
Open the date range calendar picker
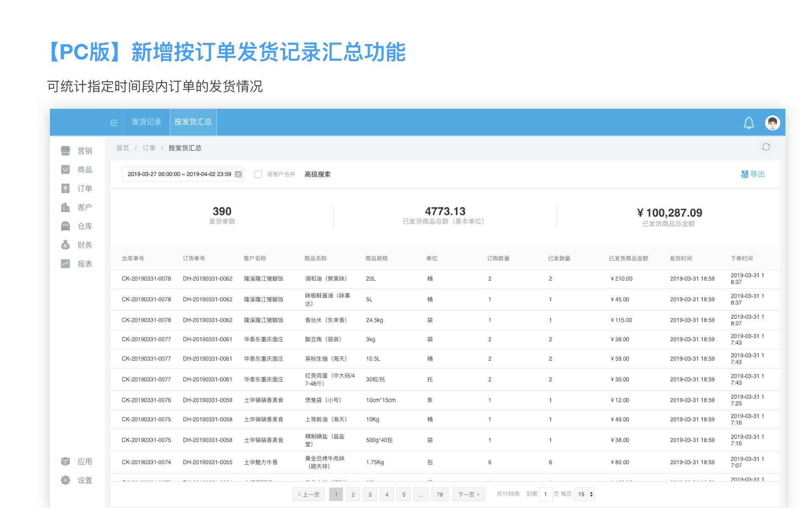pos(238,174)
